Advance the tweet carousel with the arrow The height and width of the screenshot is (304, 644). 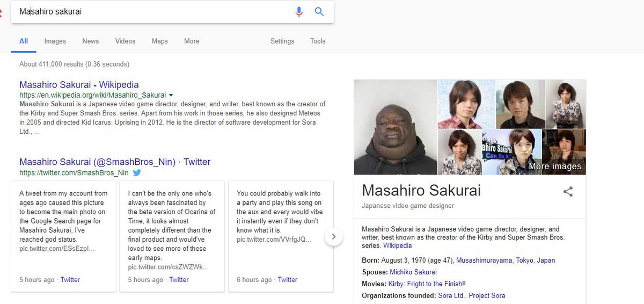click(334, 236)
